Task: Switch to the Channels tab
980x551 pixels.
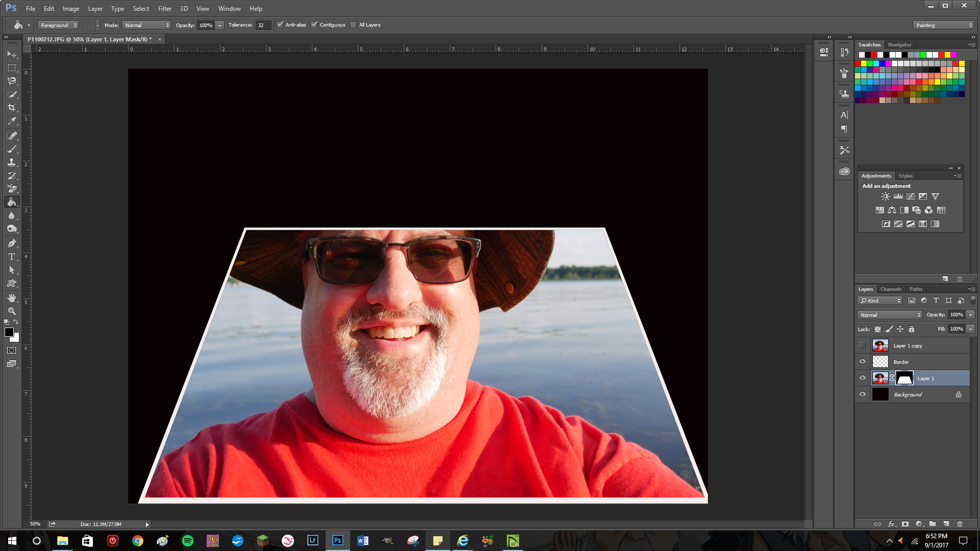Action: [x=891, y=289]
